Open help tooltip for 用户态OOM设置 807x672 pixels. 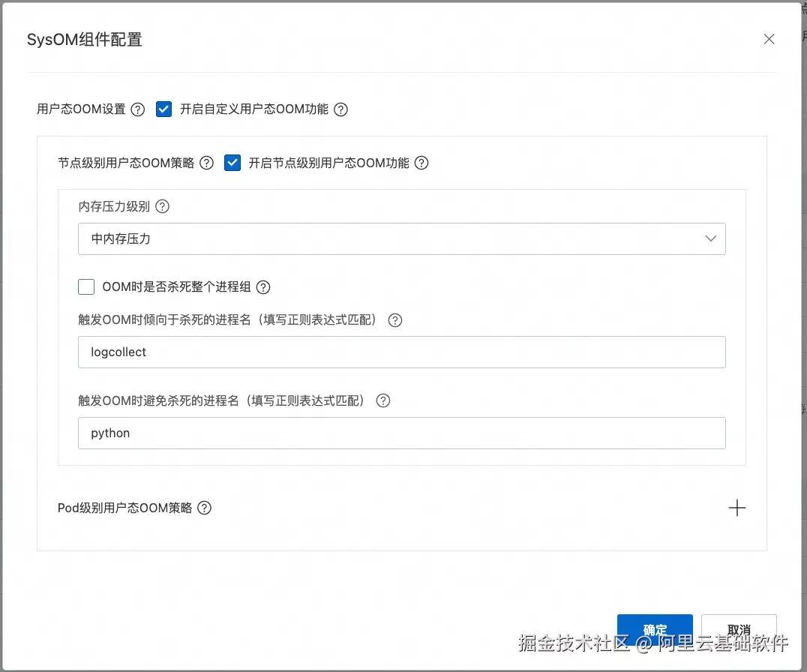[x=137, y=109]
